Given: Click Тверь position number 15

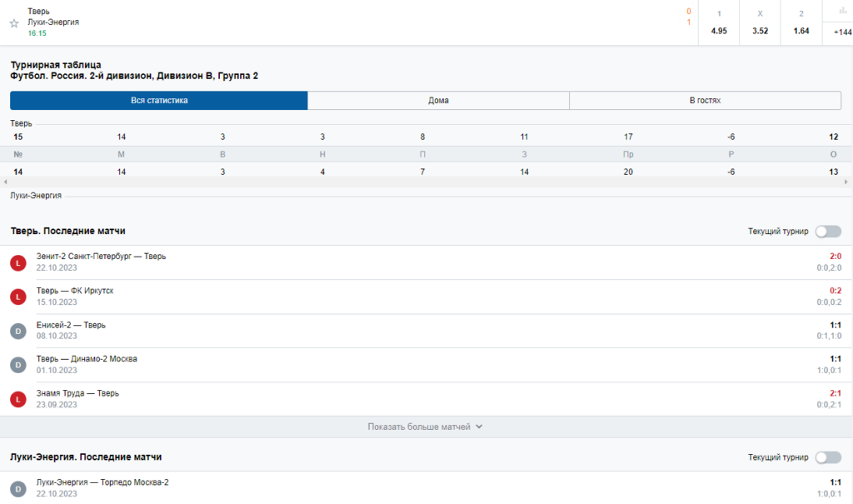Looking at the screenshot, I should coord(18,137).
